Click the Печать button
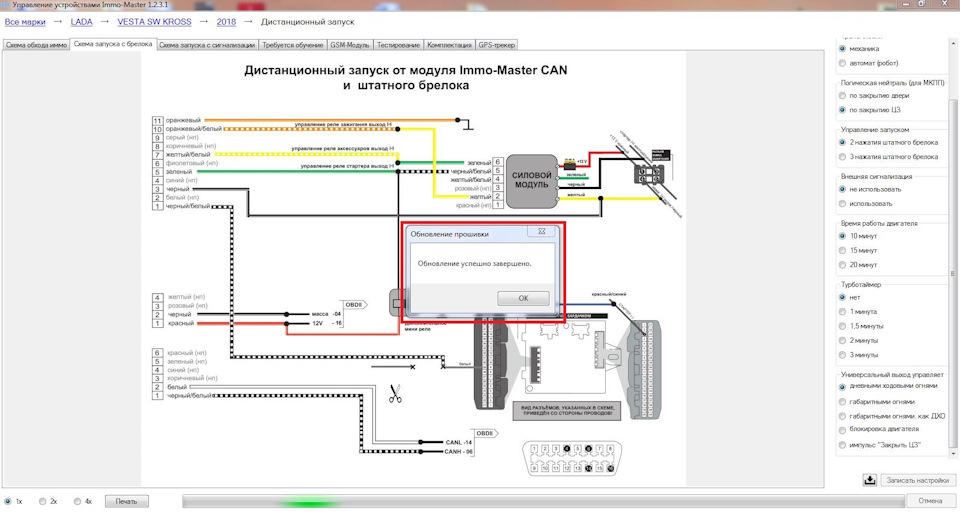 tap(126, 501)
